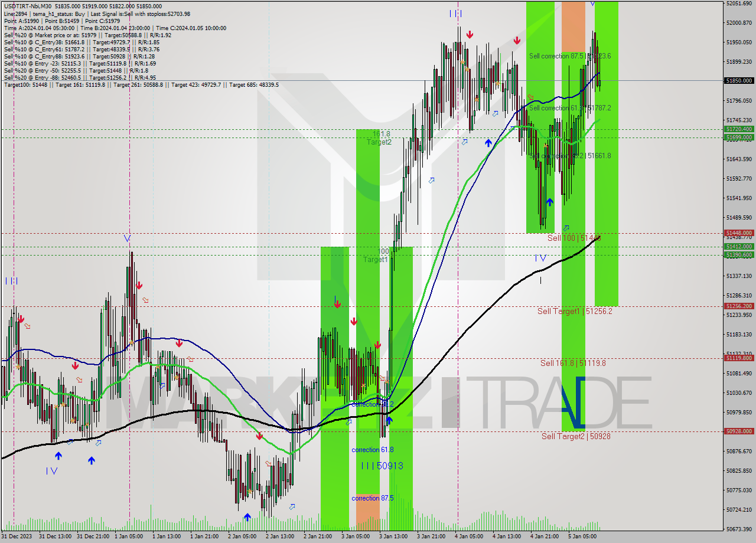Click the 3 Jan 21:00 time axis label

431,537
